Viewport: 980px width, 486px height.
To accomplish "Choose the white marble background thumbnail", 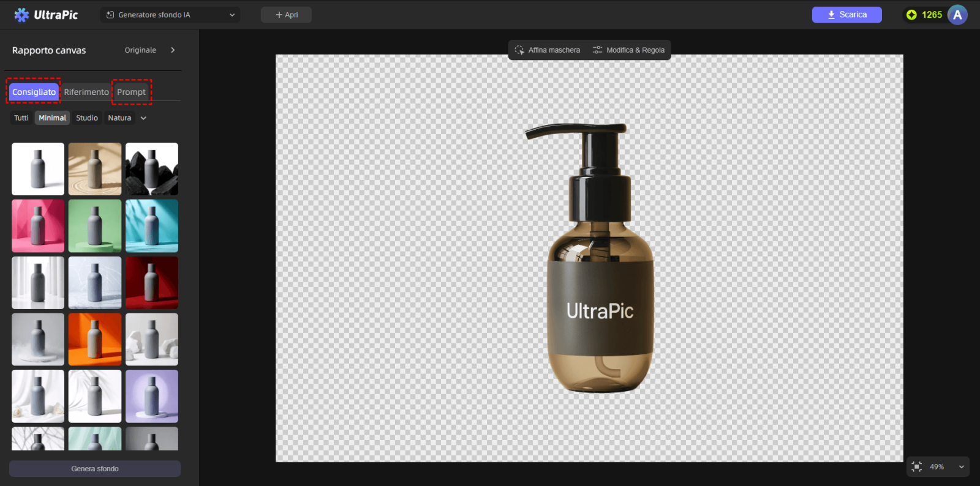I will pyautogui.click(x=95, y=283).
